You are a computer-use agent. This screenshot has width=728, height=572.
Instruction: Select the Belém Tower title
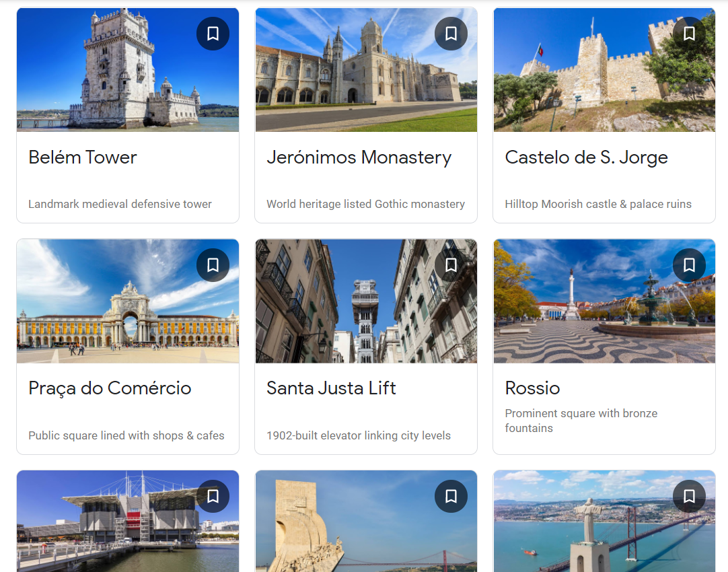tap(83, 157)
